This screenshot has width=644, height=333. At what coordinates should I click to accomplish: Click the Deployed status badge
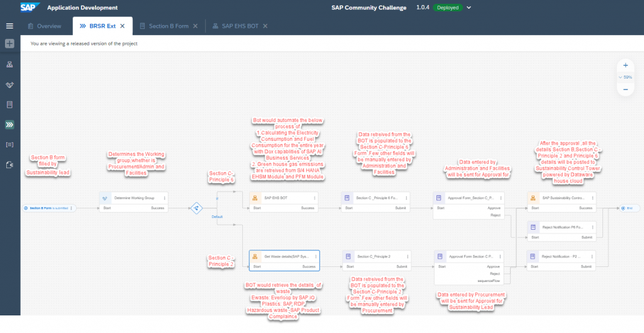448,8
